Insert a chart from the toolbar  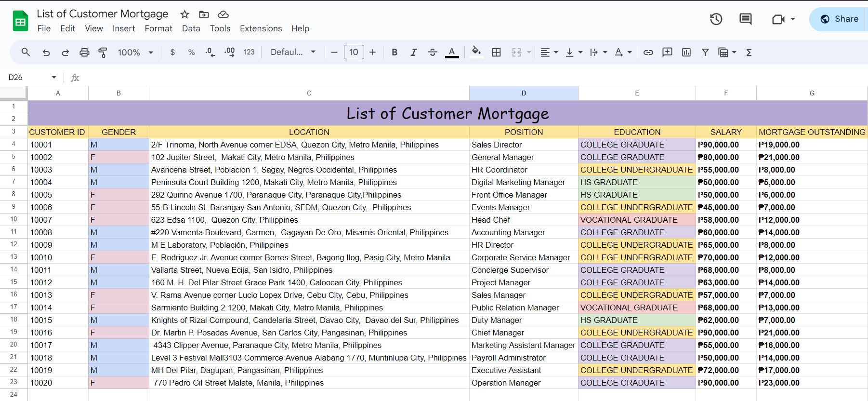686,53
